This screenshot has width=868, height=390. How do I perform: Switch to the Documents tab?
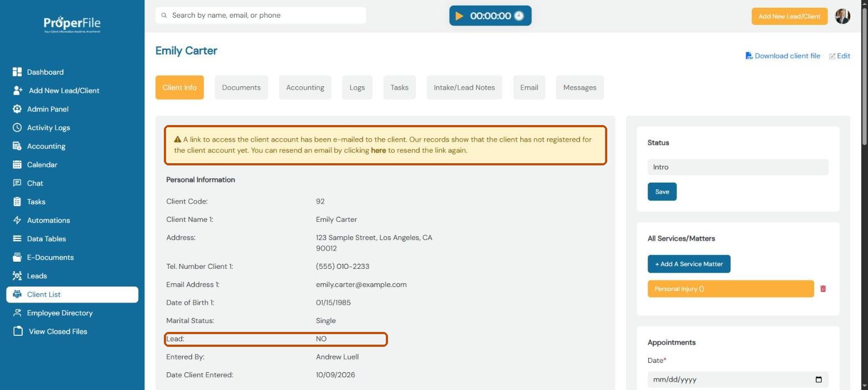(241, 87)
